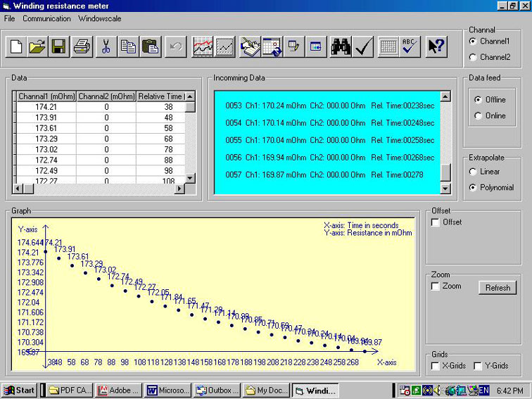Click the Channel2 (mOhm) column header
Screen dimensions: 532x399
(106, 96)
